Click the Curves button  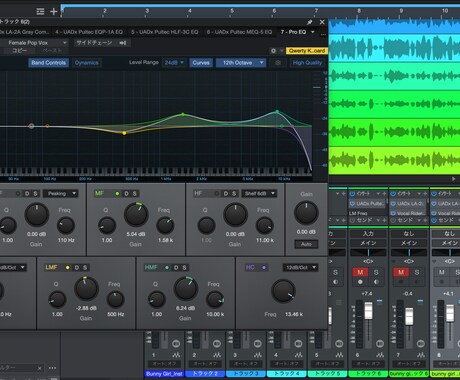(x=201, y=63)
